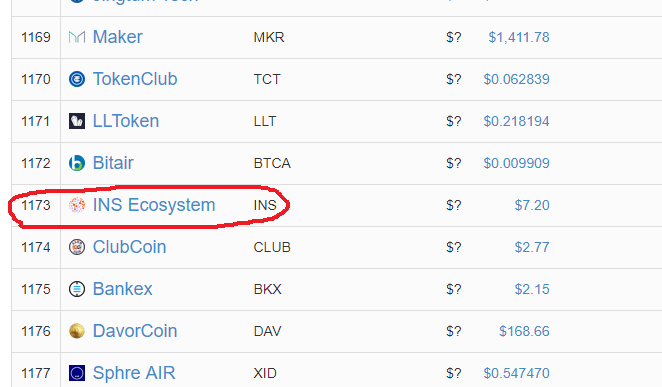Click the INS Ecosystem price $7.20
Screen dimensions: 662x387
pos(532,206)
